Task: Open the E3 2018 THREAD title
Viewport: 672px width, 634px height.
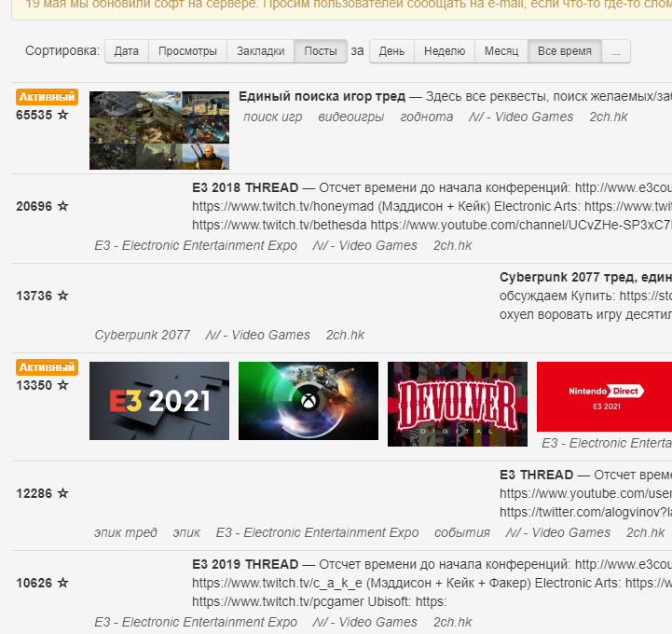Action: point(245,187)
